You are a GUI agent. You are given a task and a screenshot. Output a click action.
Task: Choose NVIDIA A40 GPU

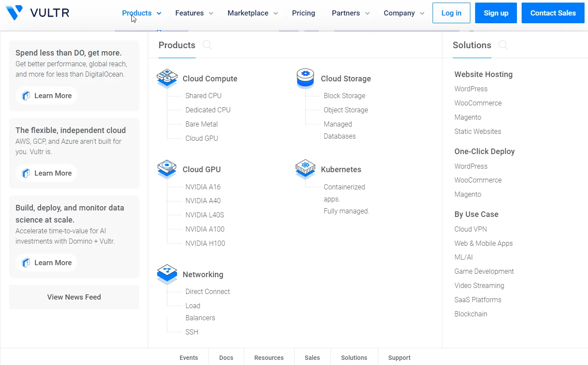[x=203, y=201]
